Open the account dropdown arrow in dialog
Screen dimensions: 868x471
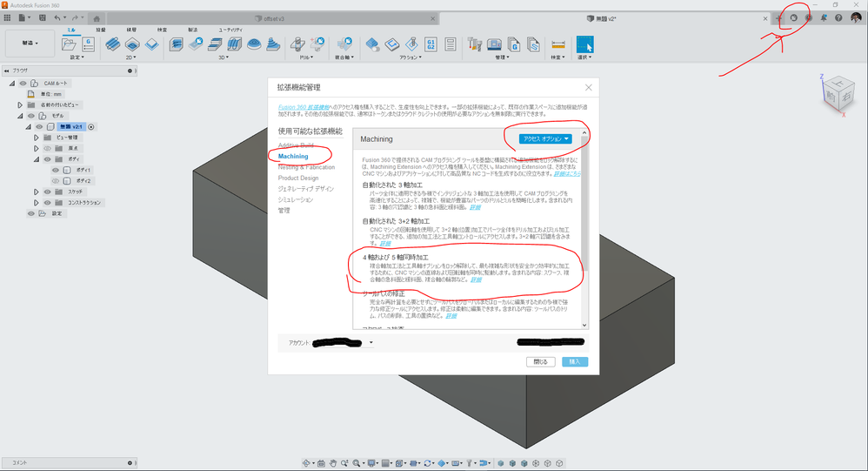(371, 342)
